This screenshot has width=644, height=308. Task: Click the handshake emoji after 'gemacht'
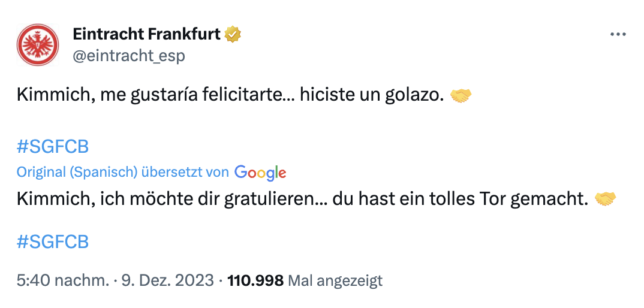coord(604,199)
